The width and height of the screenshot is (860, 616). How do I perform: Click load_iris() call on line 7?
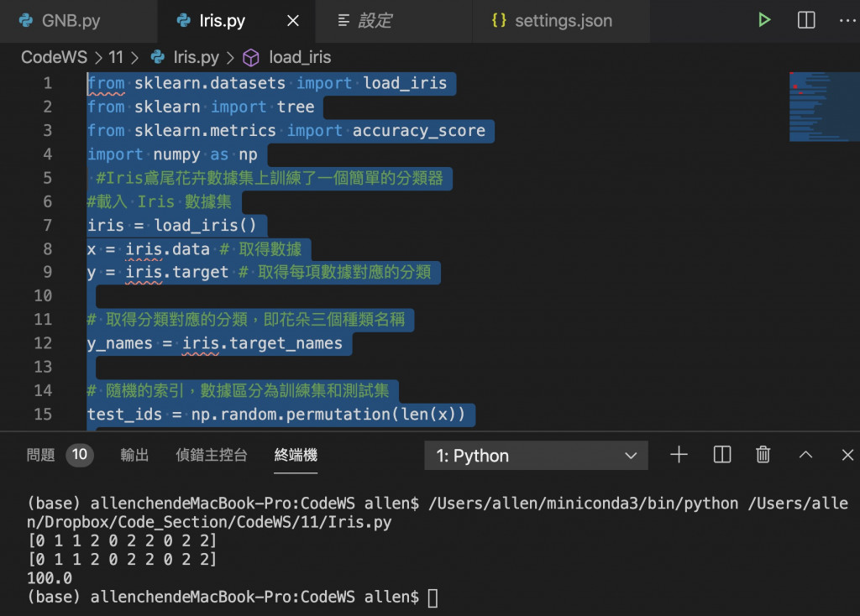click(205, 225)
